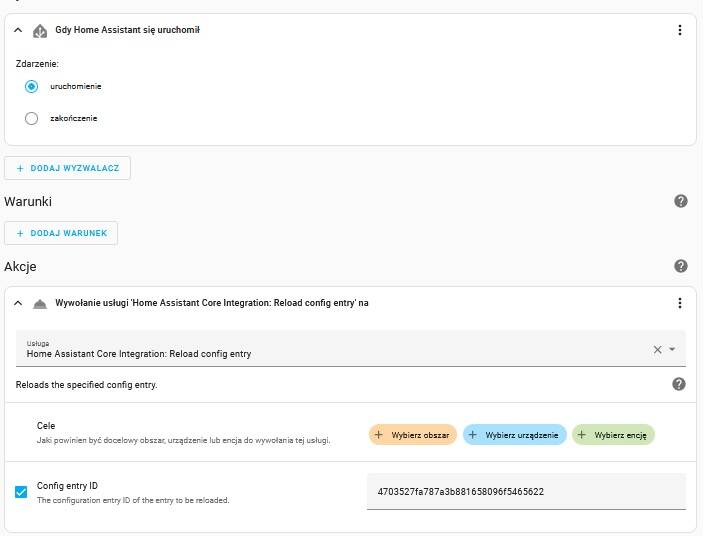Collapse the Gdy Home Assistant się uruchomił card
707x536 pixels.
click(18, 30)
